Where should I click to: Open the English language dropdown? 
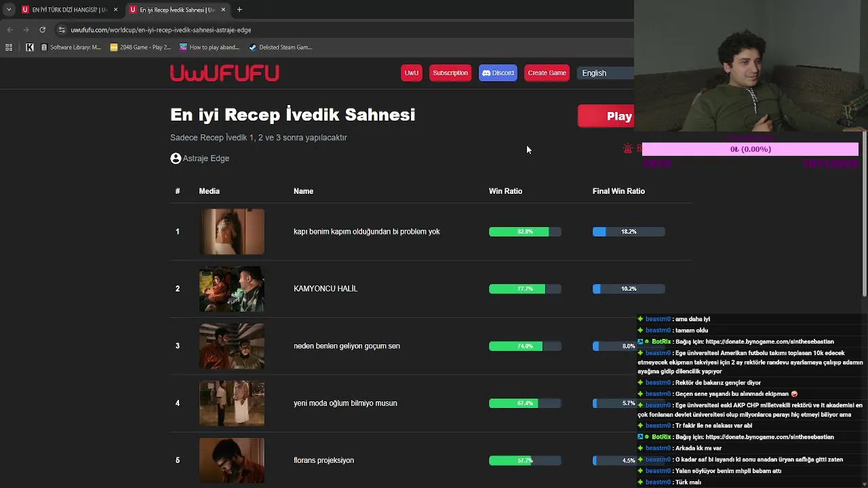point(605,73)
